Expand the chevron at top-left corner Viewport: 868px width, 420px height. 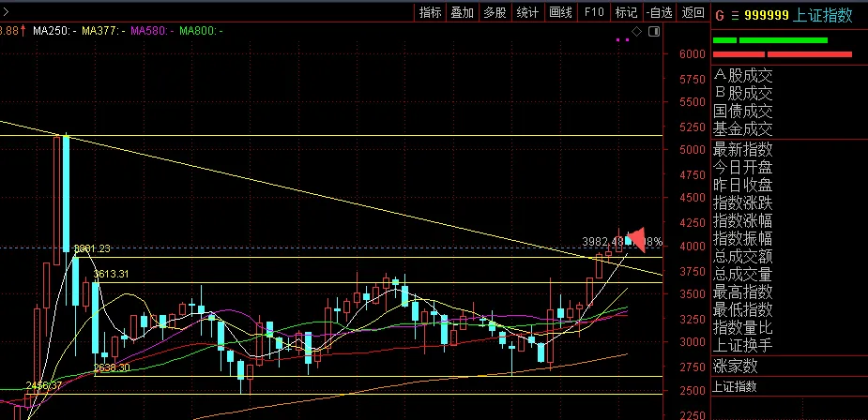(x=5, y=11)
